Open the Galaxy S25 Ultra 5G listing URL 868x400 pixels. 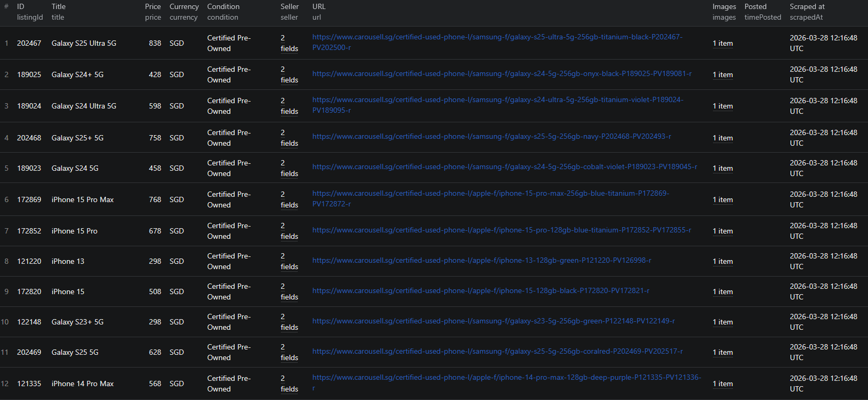pos(497,37)
